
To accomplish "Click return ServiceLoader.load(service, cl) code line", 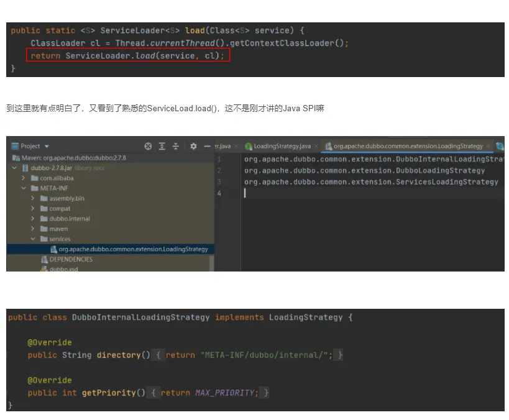I will [x=127, y=56].
